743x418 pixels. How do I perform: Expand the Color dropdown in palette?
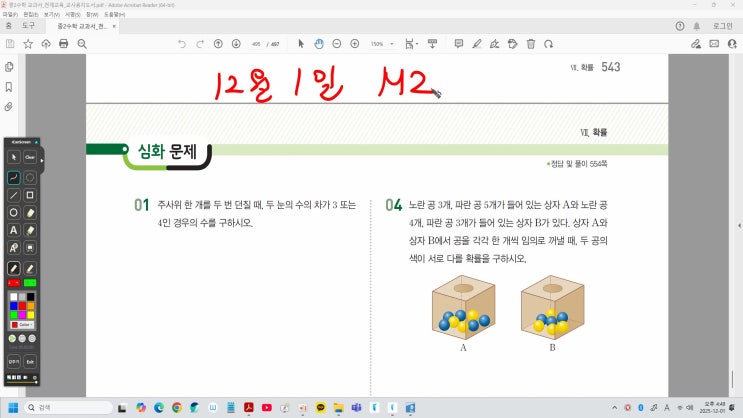(21, 324)
